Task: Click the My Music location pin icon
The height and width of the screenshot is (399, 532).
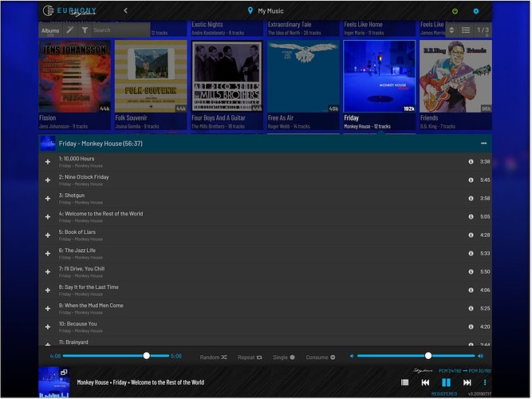Action: (250, 10)
